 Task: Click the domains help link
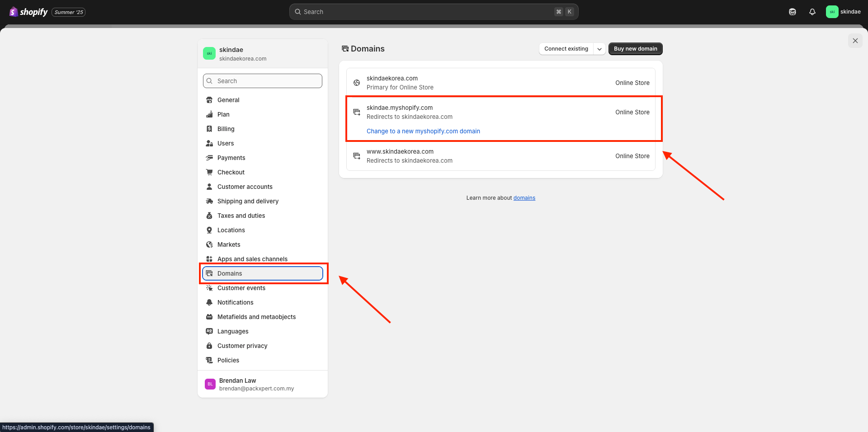coord(524,198)
